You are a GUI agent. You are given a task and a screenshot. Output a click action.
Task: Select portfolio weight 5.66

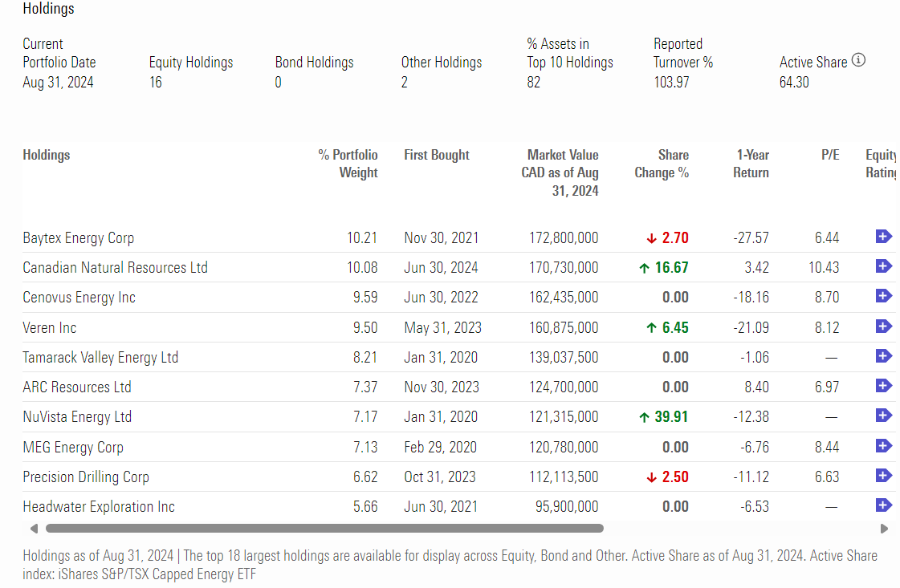365,507
